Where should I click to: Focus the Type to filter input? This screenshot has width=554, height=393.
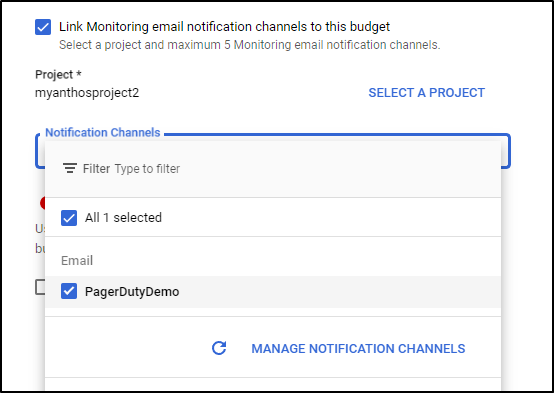[x=147, y=169]
